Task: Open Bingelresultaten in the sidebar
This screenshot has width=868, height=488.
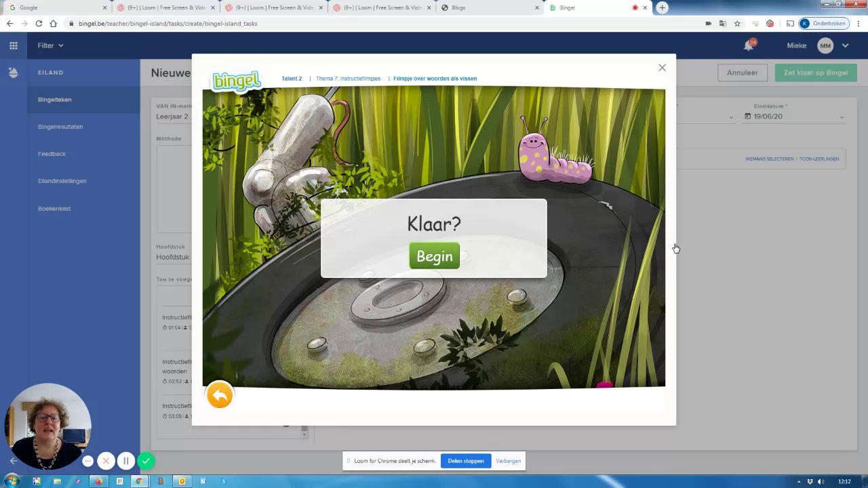Action: click(60, 127)
